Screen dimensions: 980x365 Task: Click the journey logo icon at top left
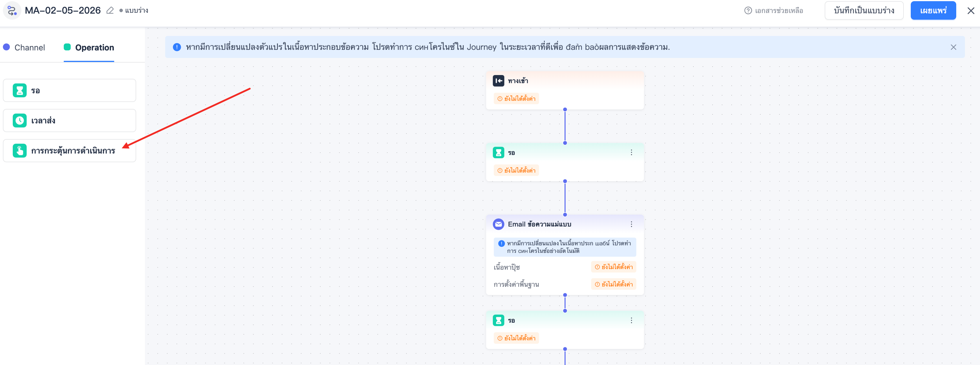pos(12,10)
